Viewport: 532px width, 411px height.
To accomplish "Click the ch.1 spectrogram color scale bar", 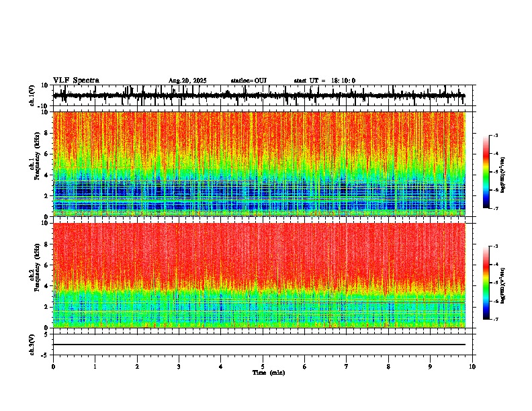I will point(486,172).
